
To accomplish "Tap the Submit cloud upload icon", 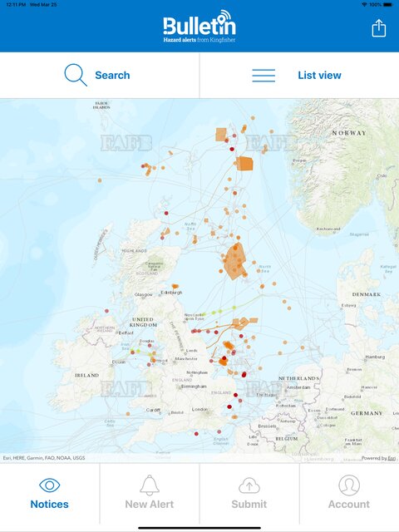I will pos(249,485).
